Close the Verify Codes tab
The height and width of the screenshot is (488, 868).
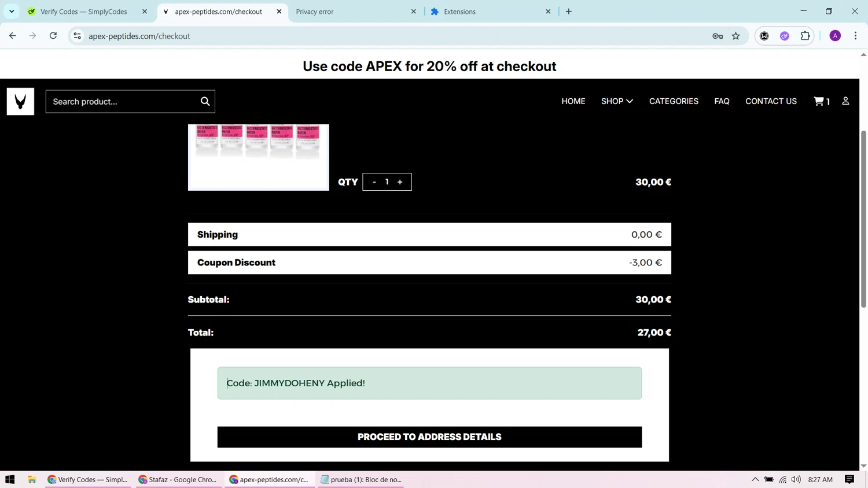(x=145, y=12)
